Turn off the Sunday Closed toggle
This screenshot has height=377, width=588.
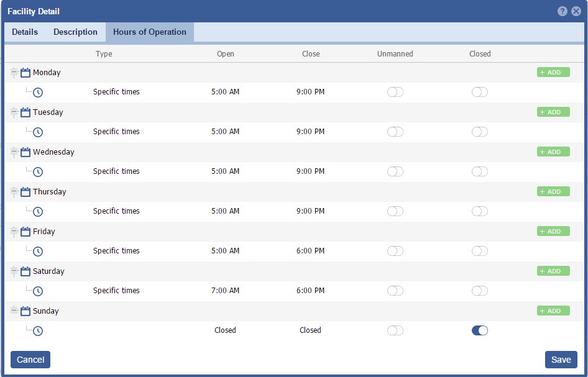coord(479,330)
